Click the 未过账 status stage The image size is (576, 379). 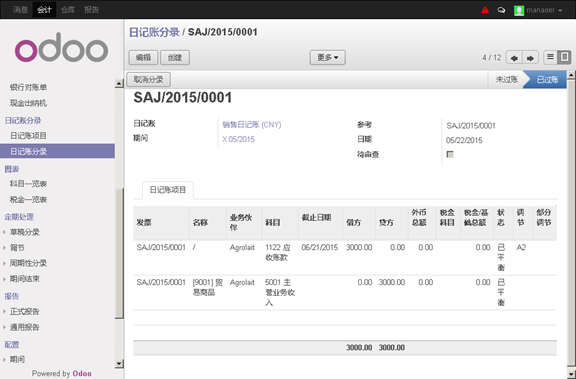click(x=507, y=79)
